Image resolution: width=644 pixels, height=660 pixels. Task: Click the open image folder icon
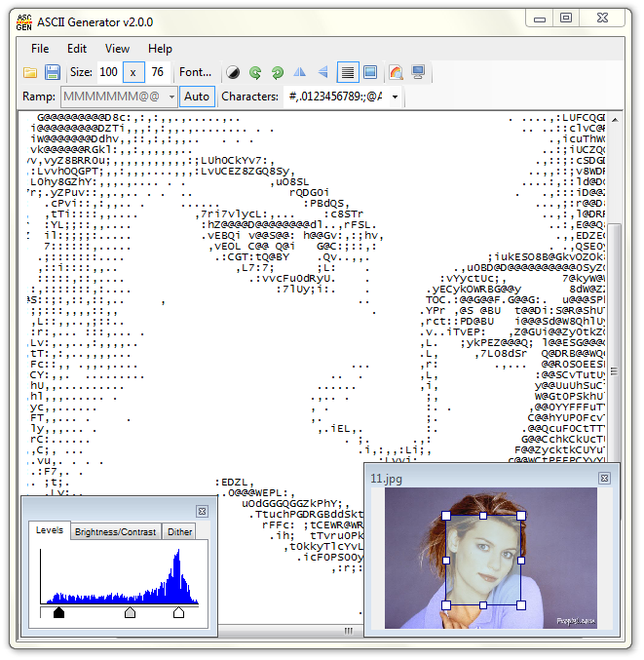30,72
